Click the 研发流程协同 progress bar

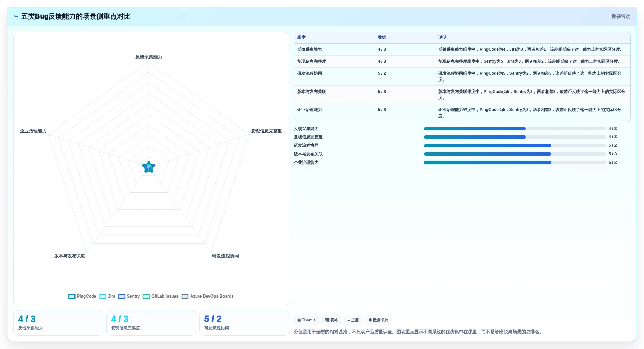click(x=515, y=146)
